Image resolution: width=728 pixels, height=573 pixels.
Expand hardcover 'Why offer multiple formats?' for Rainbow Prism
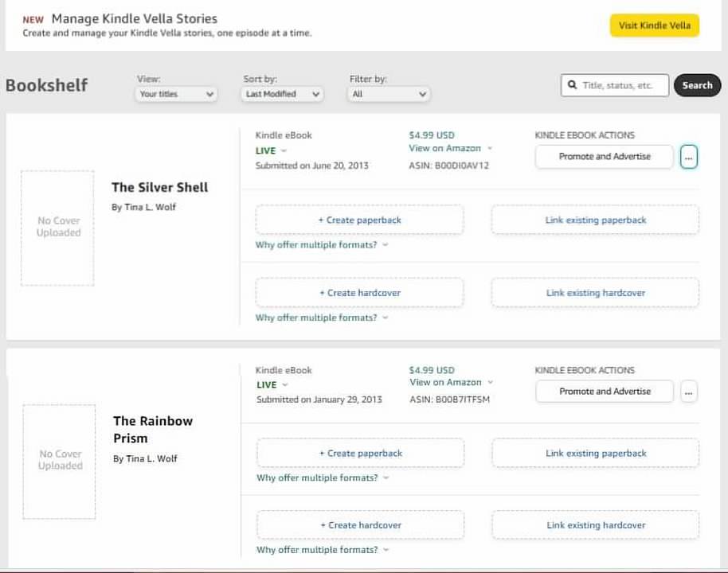[x=323, y=550]
